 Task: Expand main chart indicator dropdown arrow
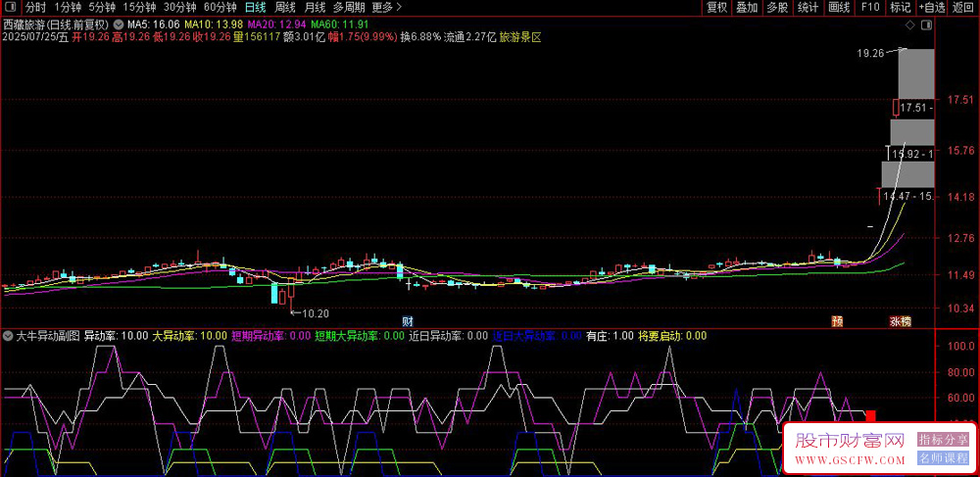(x=119, y=24)
